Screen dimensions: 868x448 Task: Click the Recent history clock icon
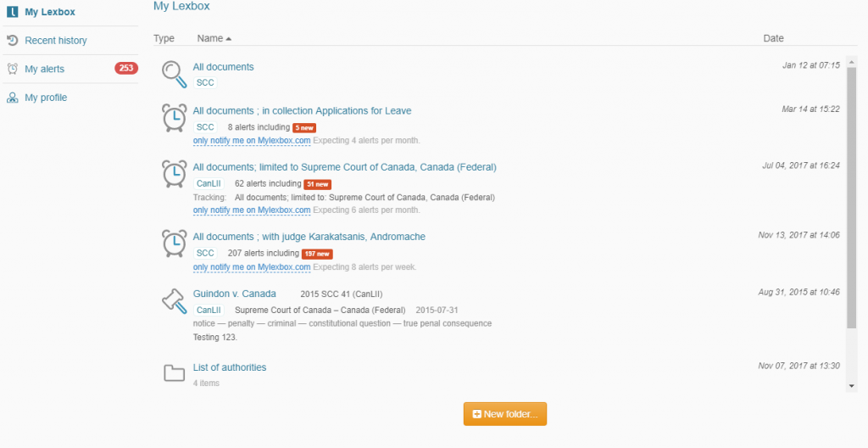coord(13,40)
